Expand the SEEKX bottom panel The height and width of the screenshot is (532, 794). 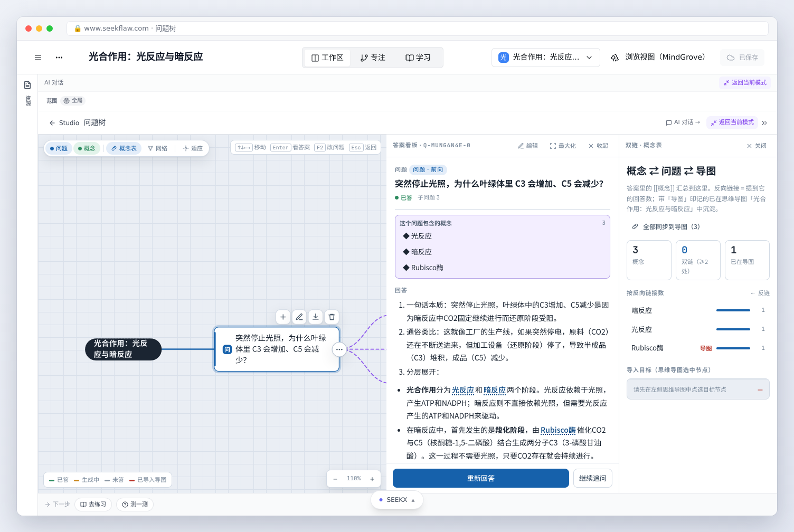pyautogui.click(x=397, y=500)
